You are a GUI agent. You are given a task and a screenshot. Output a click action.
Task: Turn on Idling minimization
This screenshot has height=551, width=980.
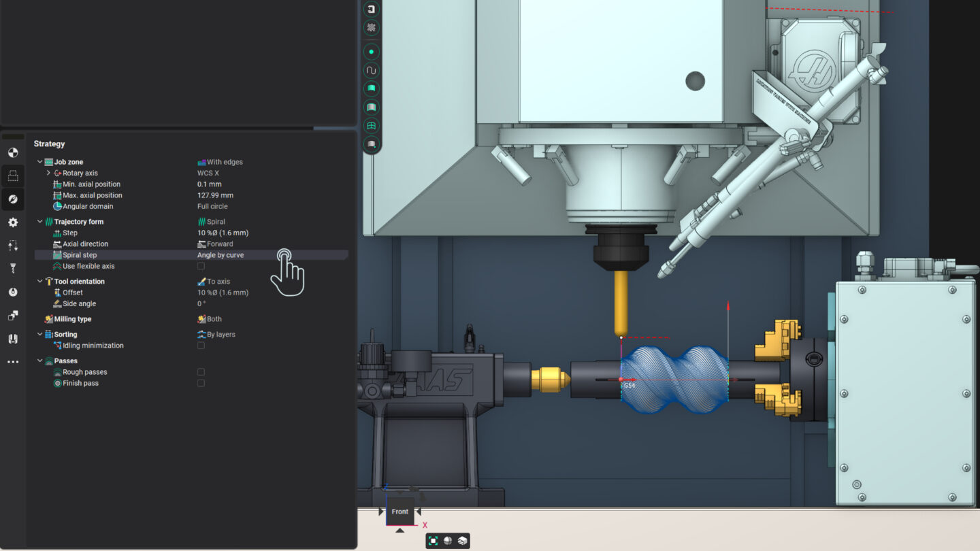[x=201, y=345]
